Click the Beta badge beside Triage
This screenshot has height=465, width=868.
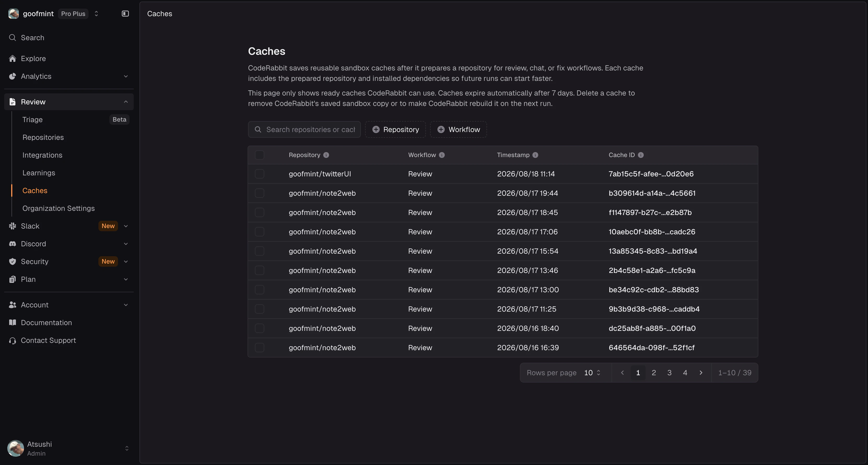click(x=119, y=120)
